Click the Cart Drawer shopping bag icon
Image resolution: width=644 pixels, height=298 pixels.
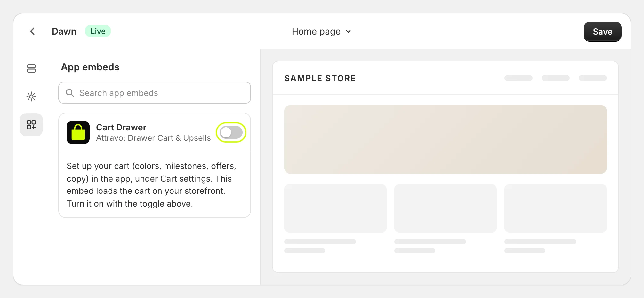click(78, 132)
